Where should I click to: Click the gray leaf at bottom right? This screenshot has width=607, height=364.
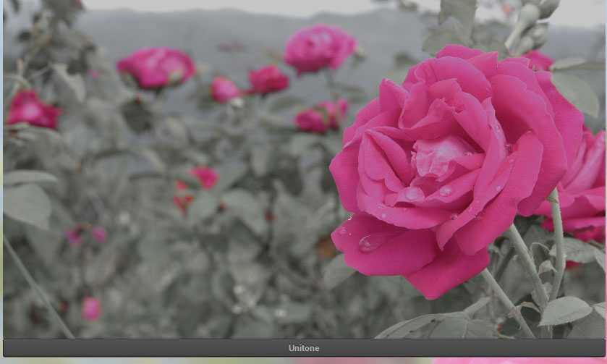(564, 310)
